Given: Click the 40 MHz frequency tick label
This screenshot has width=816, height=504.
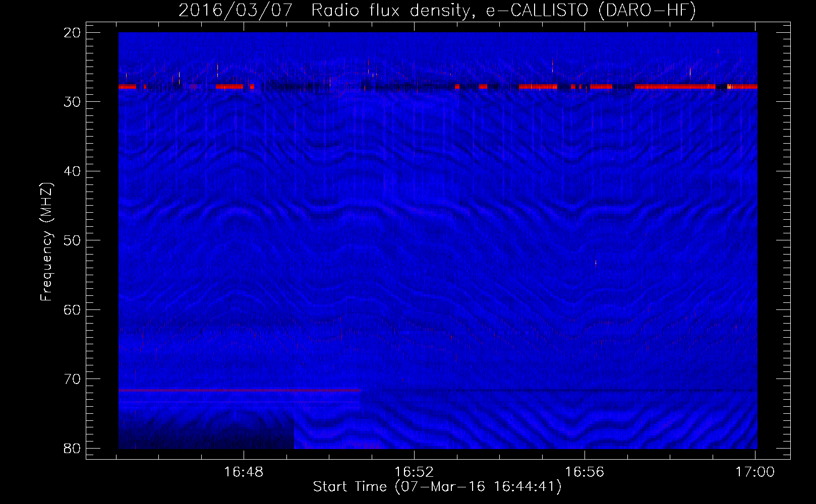Looking at the screenshot, I should click(73, 171).
